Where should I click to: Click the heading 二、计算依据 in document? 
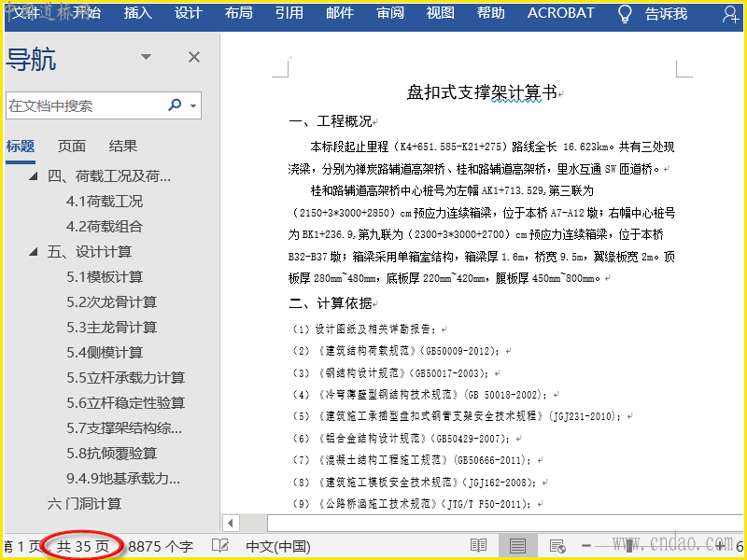[x=331, y=303]
